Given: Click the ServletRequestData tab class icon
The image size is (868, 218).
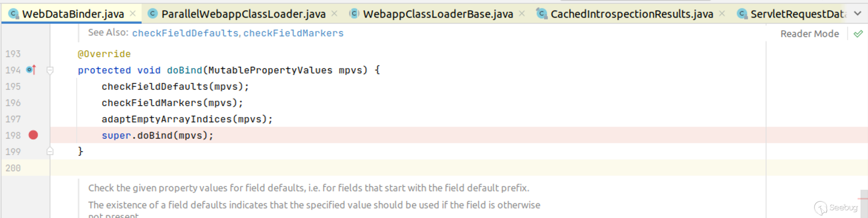Looking at the screenshot, I should tap(742, 14).
